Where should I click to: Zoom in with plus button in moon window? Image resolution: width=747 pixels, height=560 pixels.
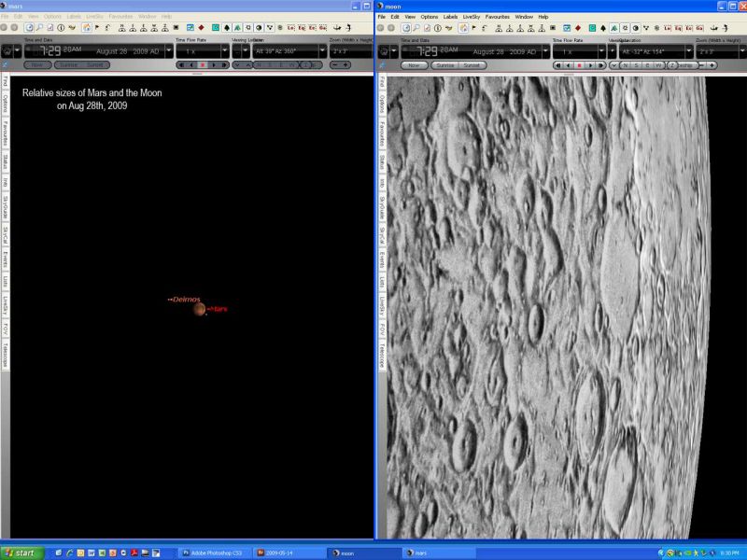[x=712, y=65]
